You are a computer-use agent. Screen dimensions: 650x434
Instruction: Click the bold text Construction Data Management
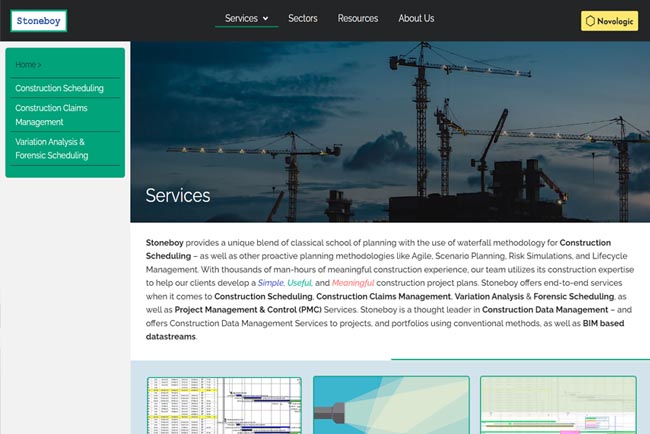pos(545,310)
